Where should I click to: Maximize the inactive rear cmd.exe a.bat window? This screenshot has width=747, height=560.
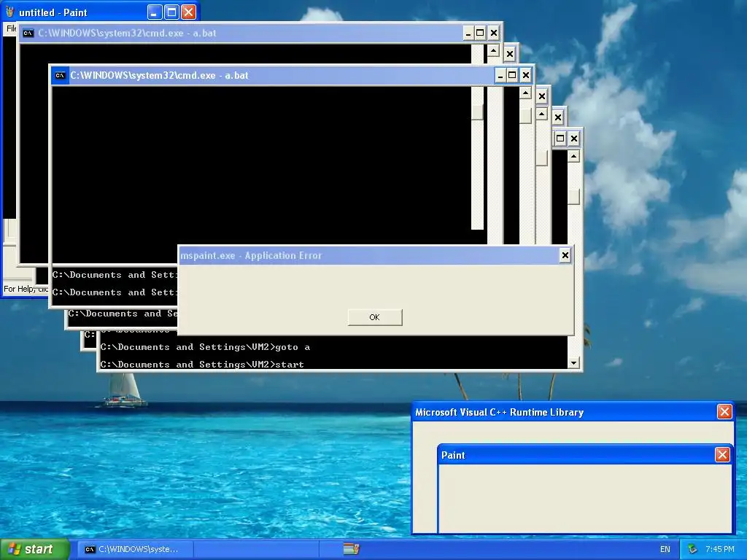pos(480,33)
